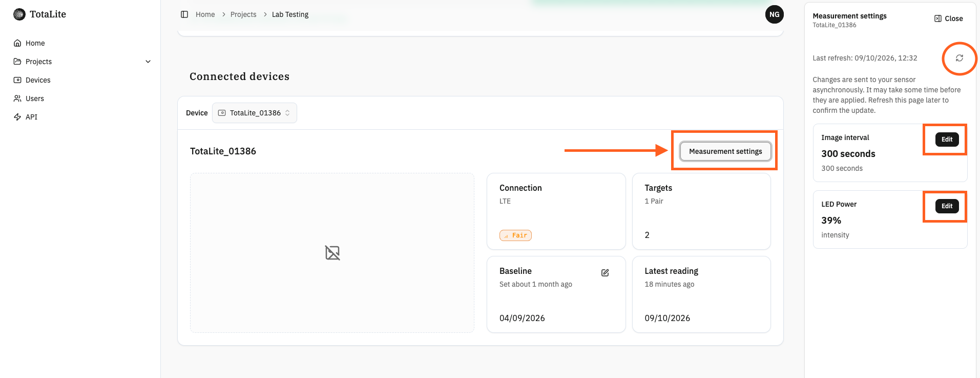Click the Fair connection badge
980x378 pixels.
(515, 235)
